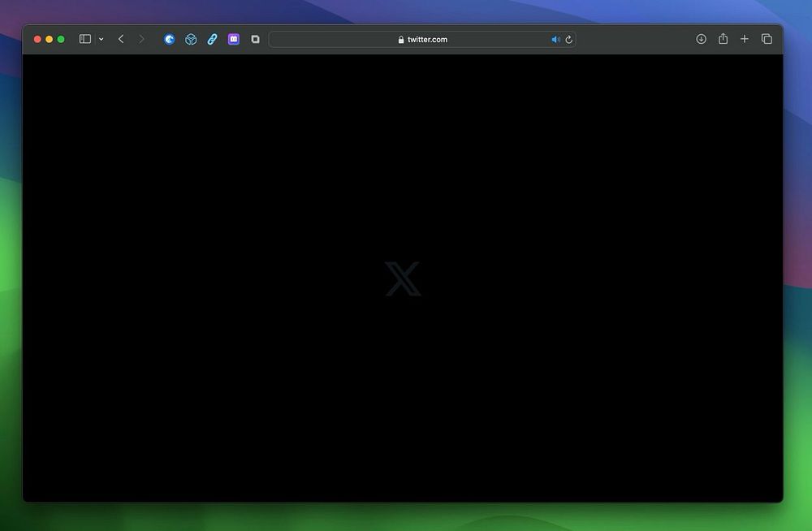812x531 pixels.
Task: Open the purple square extension icon
Action: click(234, 39)
